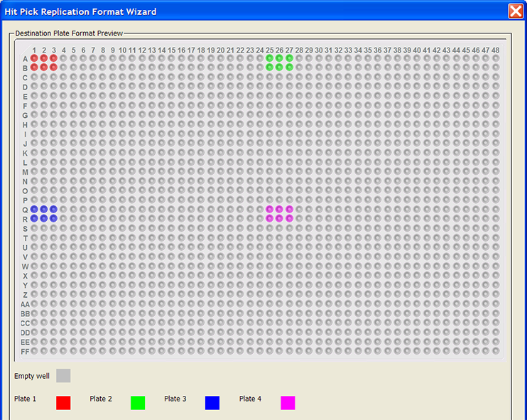Viewport: 527px width, 420px height.
Task: Click column header 48
Action: point(496,50)
